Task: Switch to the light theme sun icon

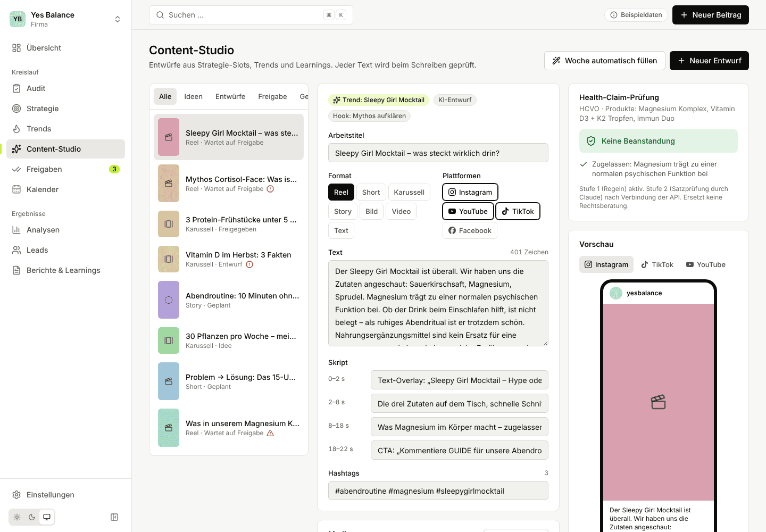Action: pos(17,517)
